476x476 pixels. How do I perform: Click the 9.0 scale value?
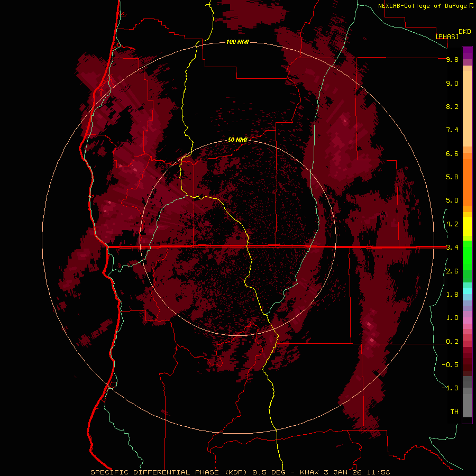coord(452,84)
